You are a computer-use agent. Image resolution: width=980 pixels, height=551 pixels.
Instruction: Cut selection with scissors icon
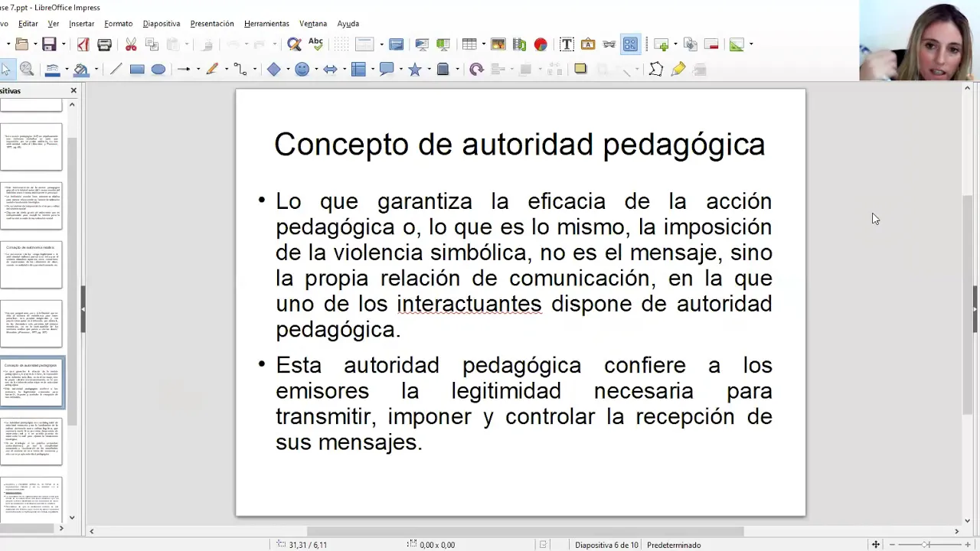click(131, 44)
